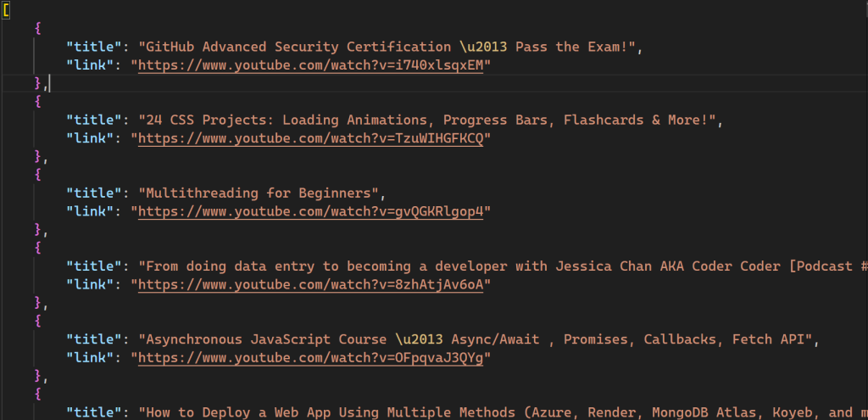Follow the Multithreading for Beginners YouTube link
868x420 pixels.
[x=310, y=211]
